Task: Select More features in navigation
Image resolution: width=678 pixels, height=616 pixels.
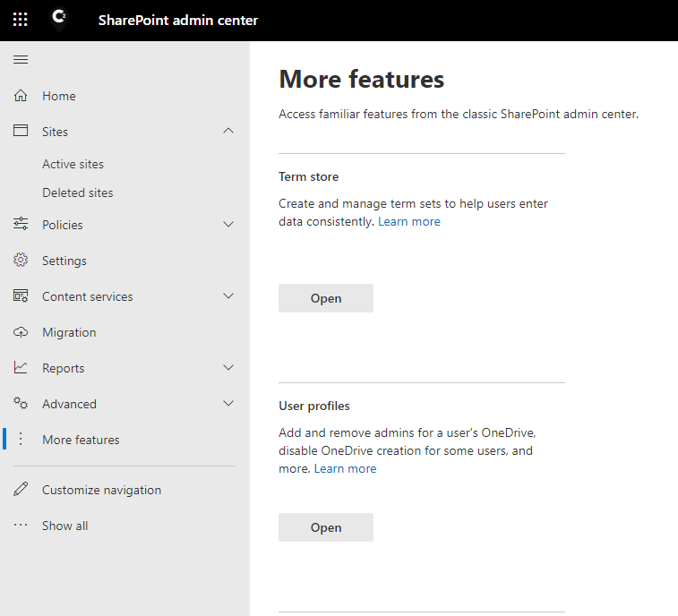Action: click(x=81, y=440)
